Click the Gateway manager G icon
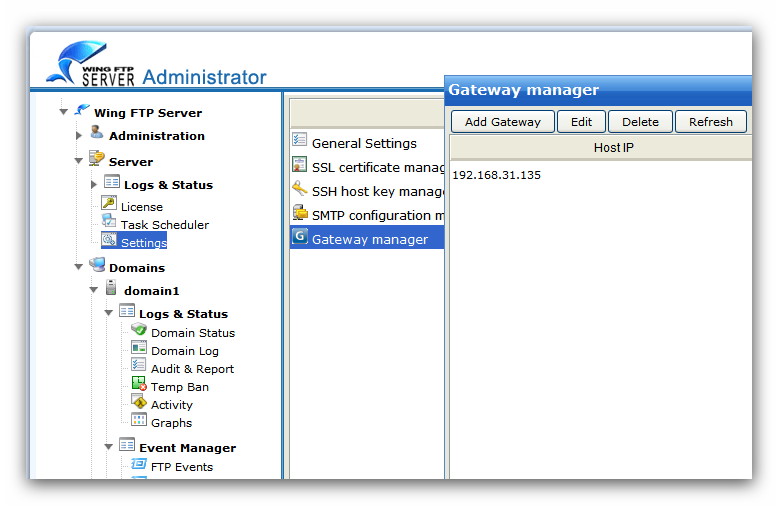The height and width of the screenshot is (505, 778). [x=300, y=236]
